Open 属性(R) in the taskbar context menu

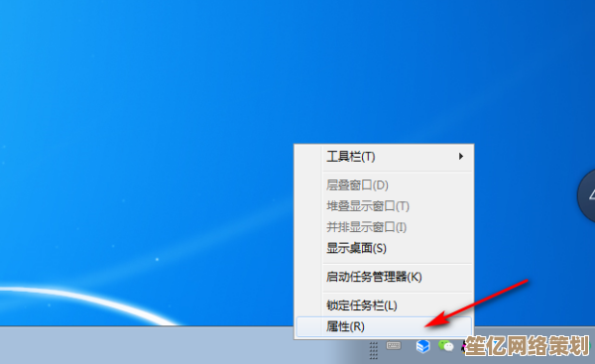(384, 326)
